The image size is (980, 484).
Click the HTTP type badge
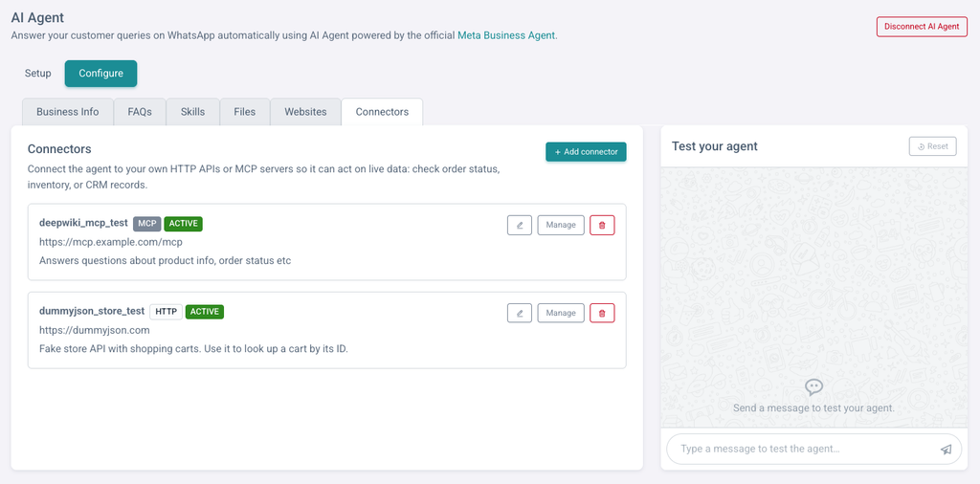point(166,312)
